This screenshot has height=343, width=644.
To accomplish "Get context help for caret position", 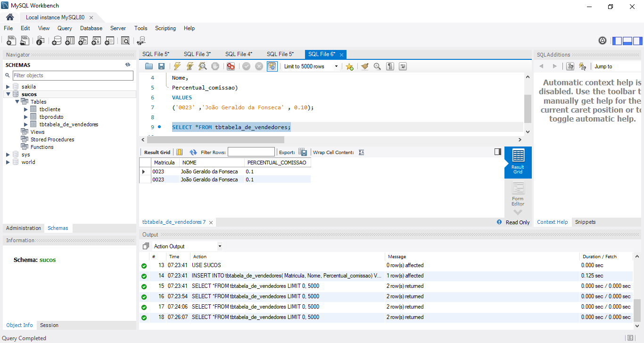I will click(570, 66).
